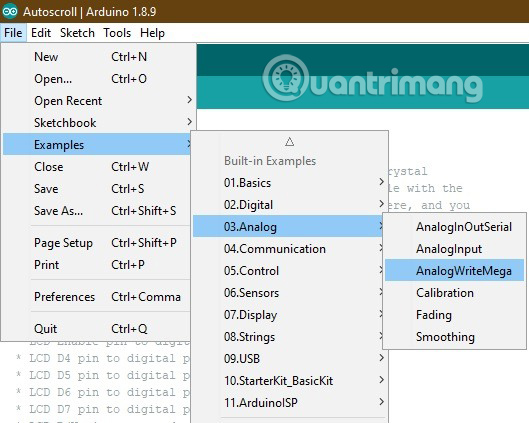Click the scroll-up triangle in Examples submenu

289,142
